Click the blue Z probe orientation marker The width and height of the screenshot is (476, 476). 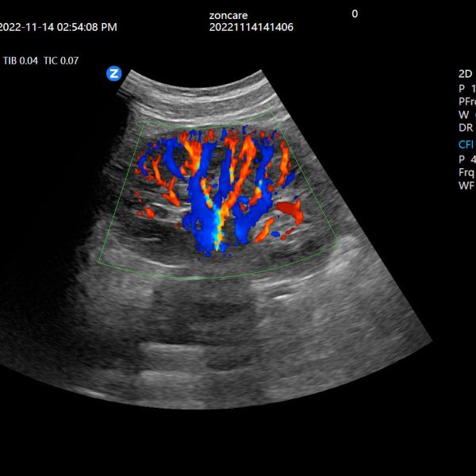[x=114, y=74]
